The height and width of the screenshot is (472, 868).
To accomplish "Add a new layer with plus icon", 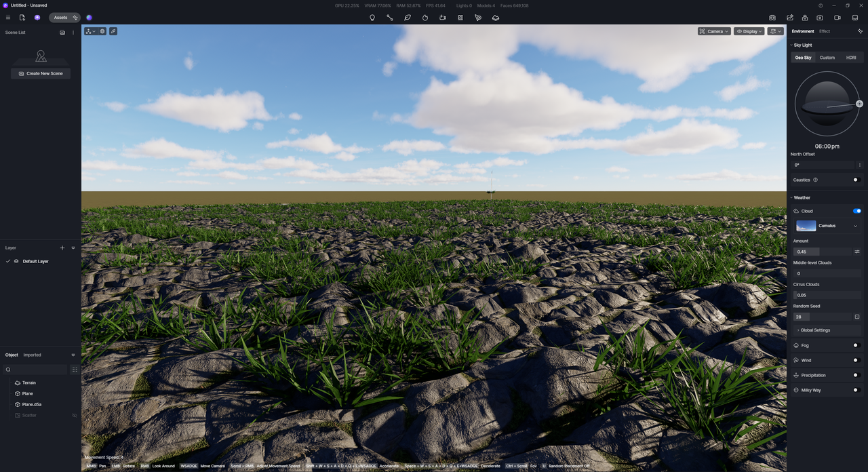I will coord(62,248).
